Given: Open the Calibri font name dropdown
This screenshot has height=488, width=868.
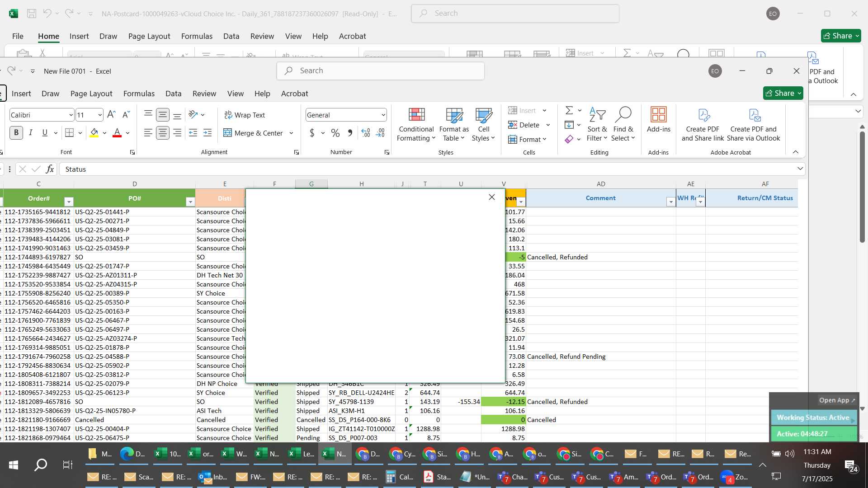Looking at the screenshot, I should click(x=71, y=115).
